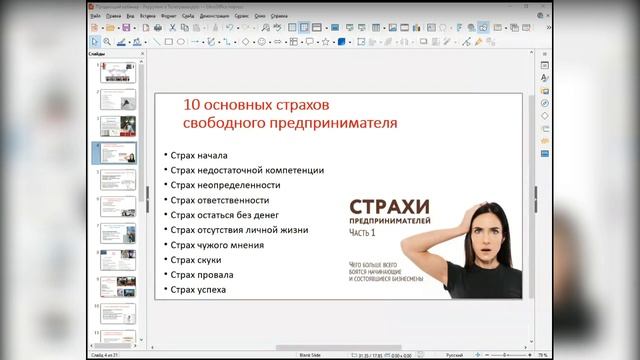Image resolution: width=640 pixels, height=360 pixels.
Task: Click the Undo arrow icon
Action: 230,27
